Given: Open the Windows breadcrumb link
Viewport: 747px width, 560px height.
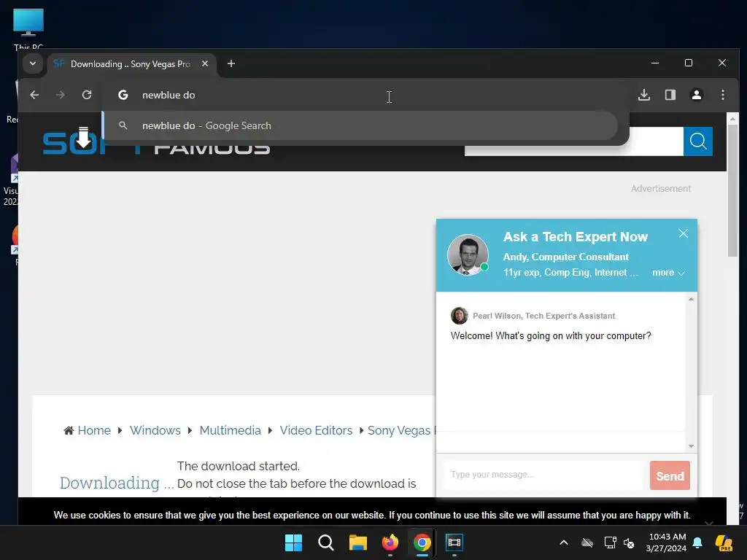Looking at the screenshot, I should pos(155,430).
